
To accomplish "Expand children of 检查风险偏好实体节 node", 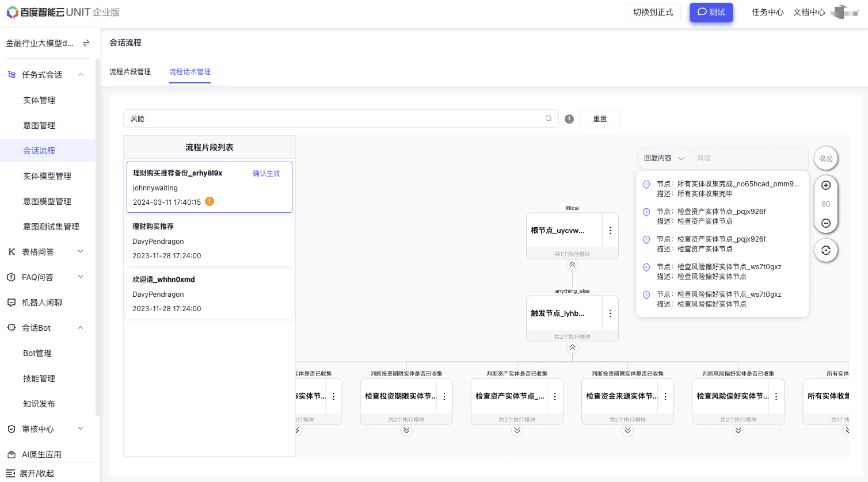I will 738,431.
